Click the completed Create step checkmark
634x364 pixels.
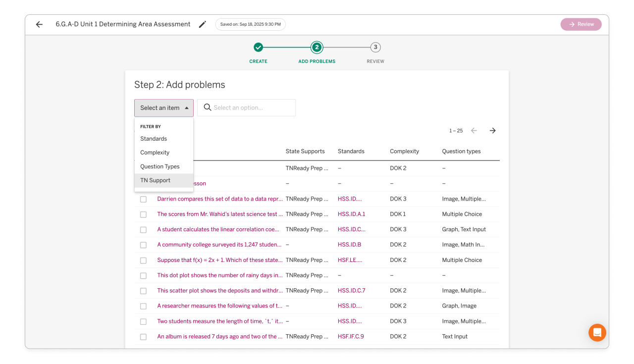click(258, 48)
